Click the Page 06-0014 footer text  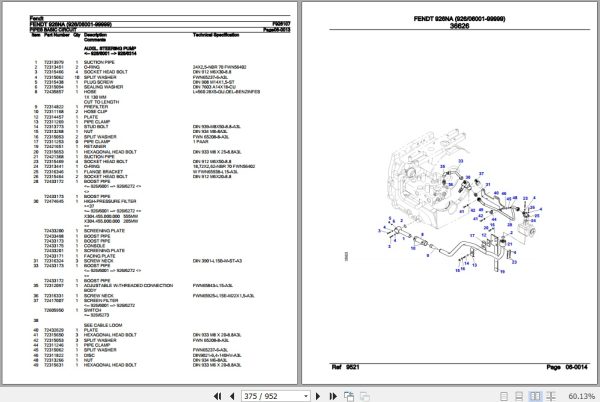click(x=567, y=367)
